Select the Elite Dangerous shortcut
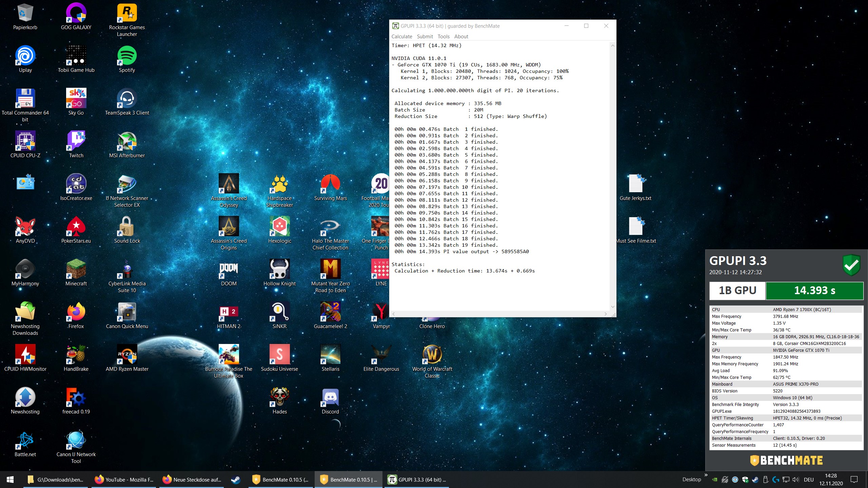 381,359
